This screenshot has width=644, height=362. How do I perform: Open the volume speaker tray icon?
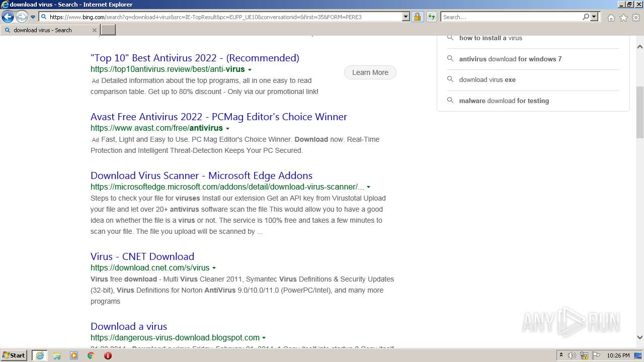coord(572,355)
